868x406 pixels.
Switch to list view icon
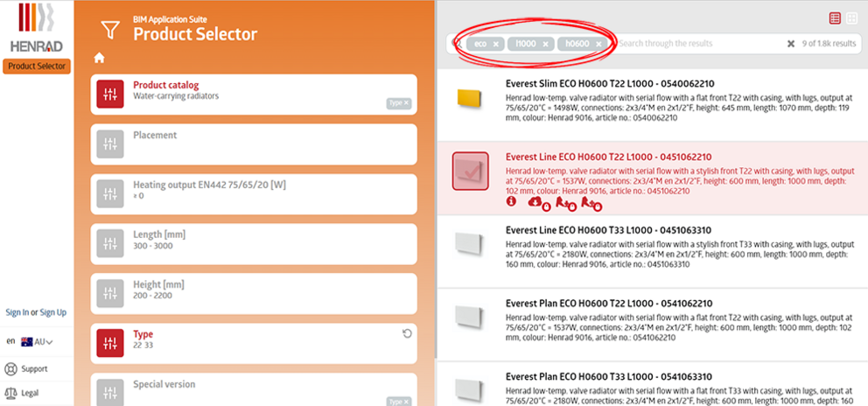click(x=835, y=18)
